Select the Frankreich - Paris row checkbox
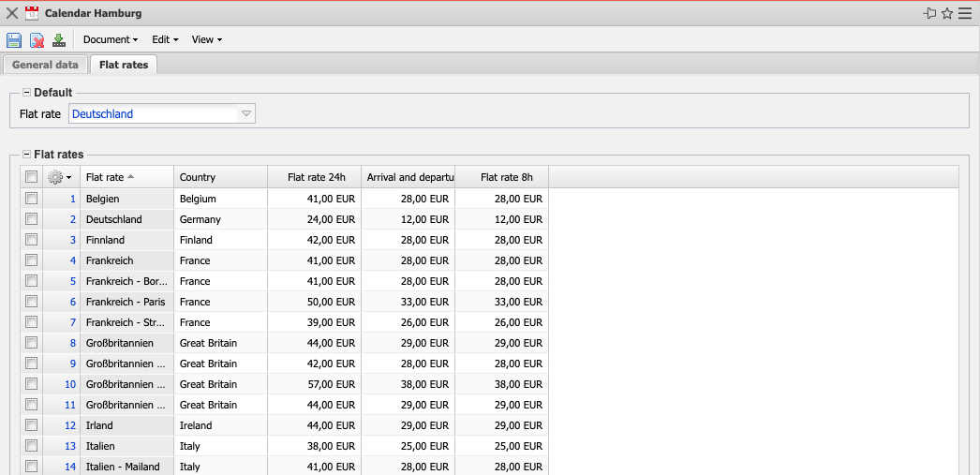Viewport: 980px width, 475px height. pos(32,302)
